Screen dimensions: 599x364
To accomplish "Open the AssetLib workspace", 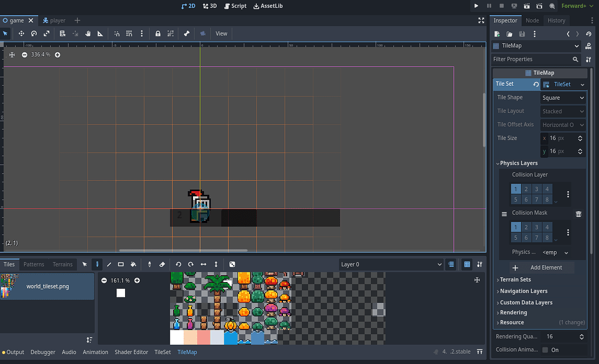I will [268, 6].
